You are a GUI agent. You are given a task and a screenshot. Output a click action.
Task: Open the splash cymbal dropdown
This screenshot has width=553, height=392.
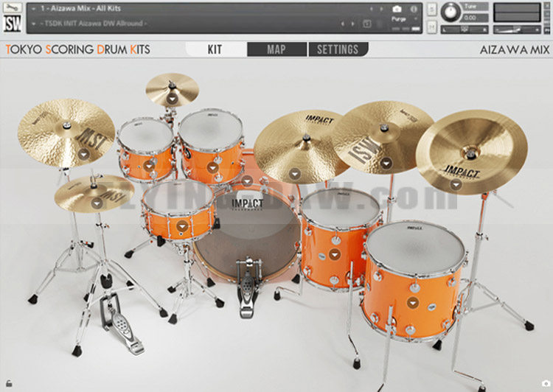pos(172,99)
